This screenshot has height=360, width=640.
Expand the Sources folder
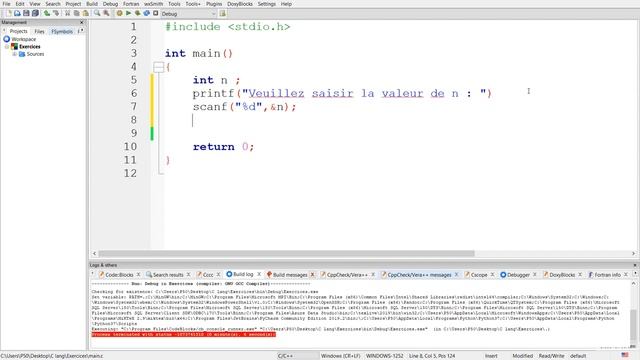click(15, 54)
